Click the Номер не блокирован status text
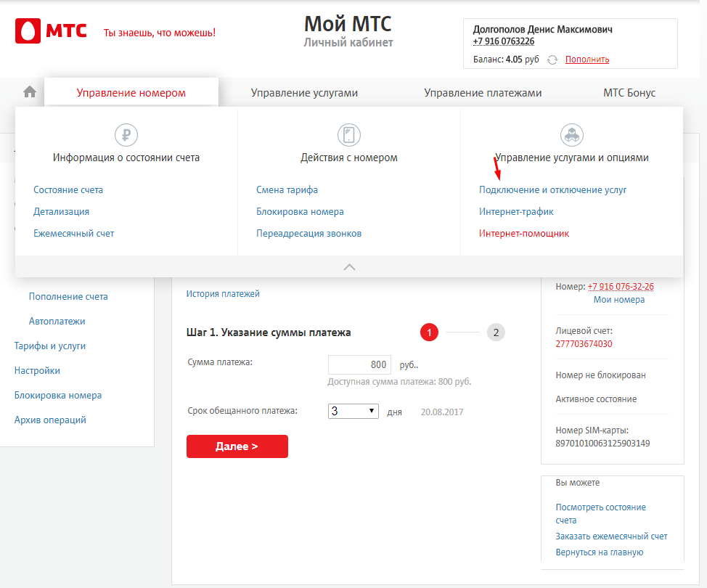 [600, 375]
